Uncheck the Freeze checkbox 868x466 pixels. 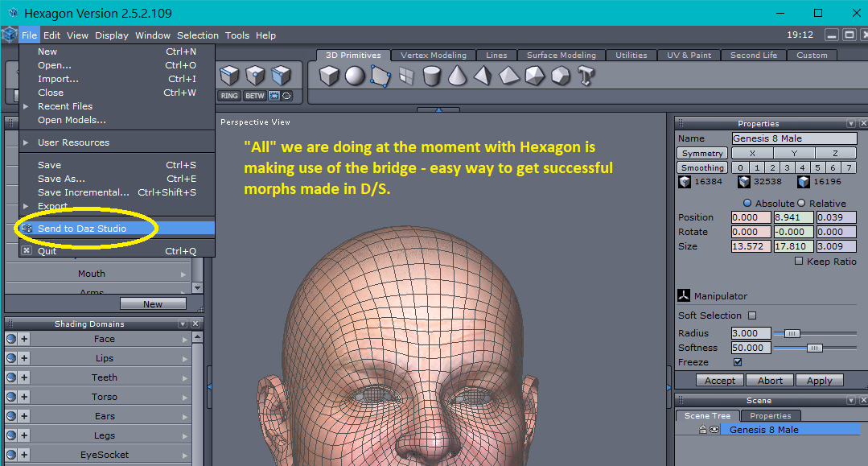(x=738, y=362)
